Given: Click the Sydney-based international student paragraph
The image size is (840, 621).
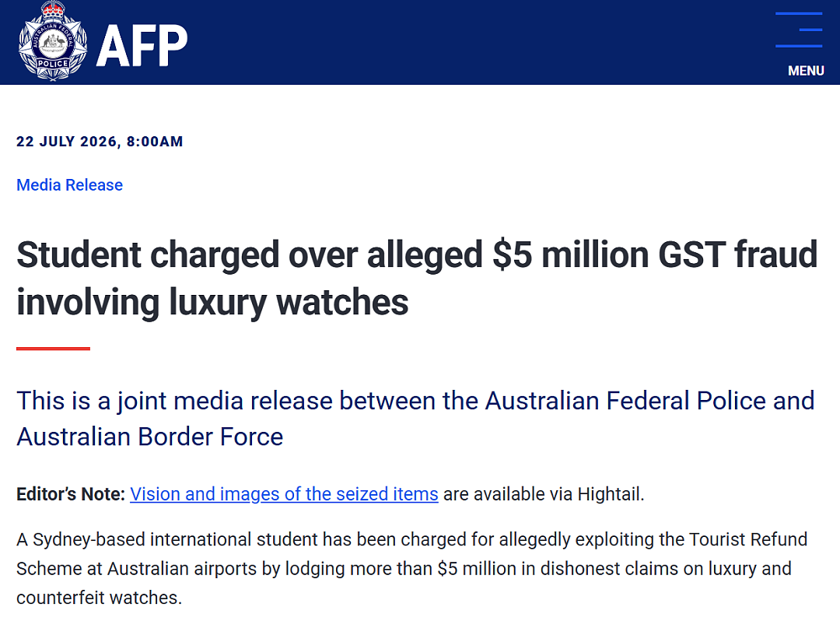Looking at the screenshot, I should tap(411, 569).
